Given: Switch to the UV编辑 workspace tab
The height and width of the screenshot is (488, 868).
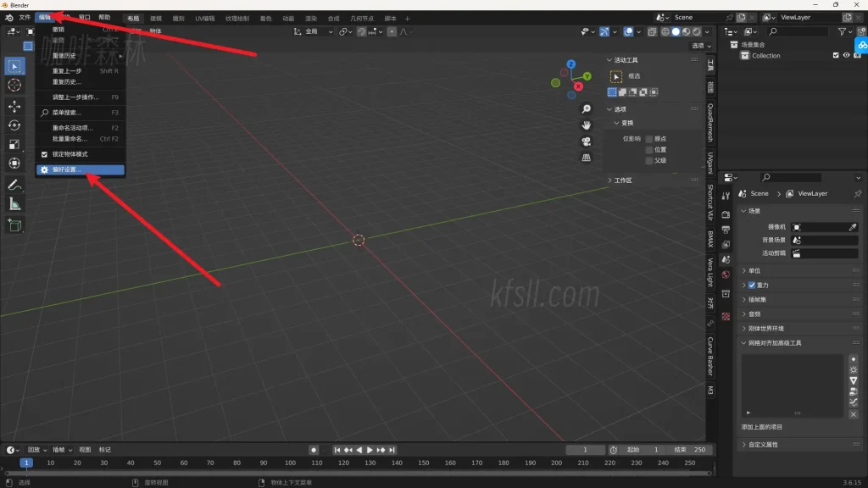Looking at the screenshot, I should pos(204,18).
